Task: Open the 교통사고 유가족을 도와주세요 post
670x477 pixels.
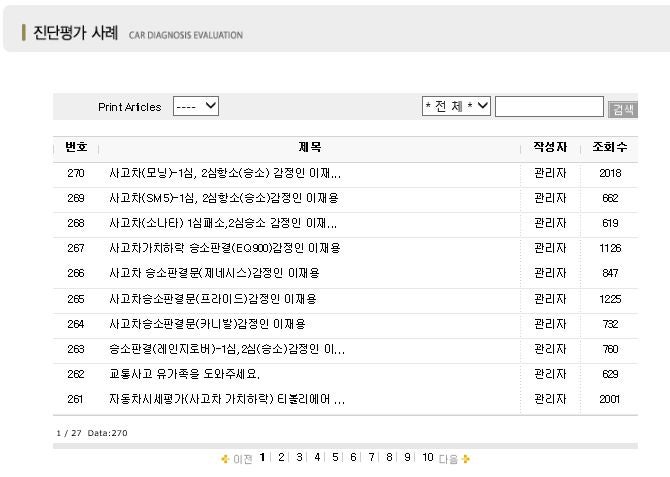Action: 184,374
